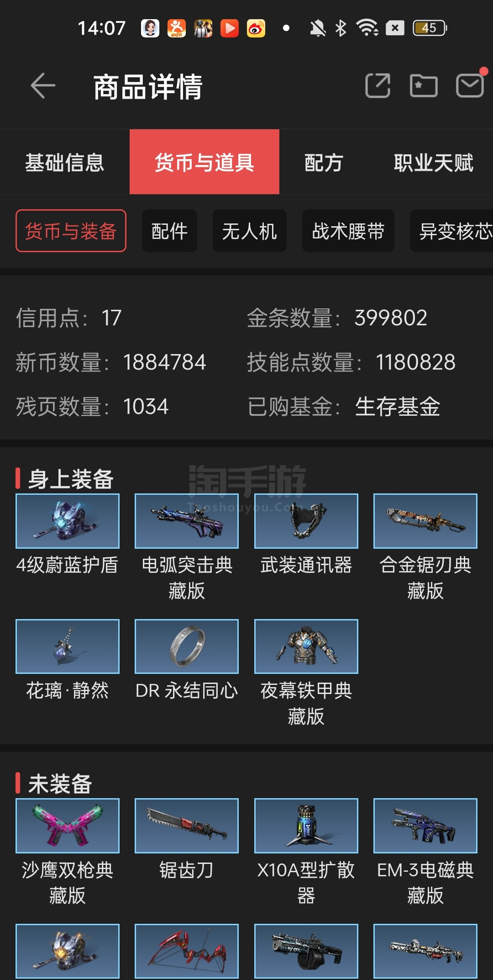Image resolution: width=493 pixels, height=980 pixels.
Task: Switch to the 基础信息 tab
Action: [x=65, y=162]
